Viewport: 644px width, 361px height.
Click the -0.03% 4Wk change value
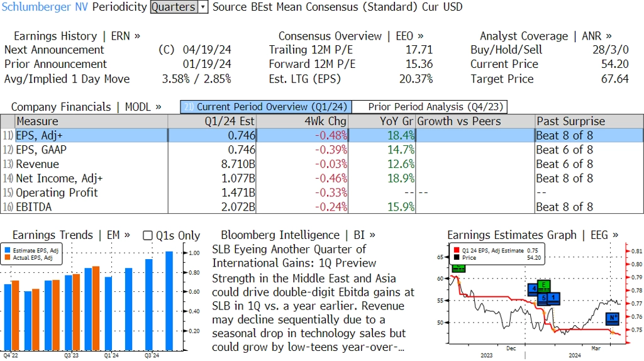coord(331,164)
